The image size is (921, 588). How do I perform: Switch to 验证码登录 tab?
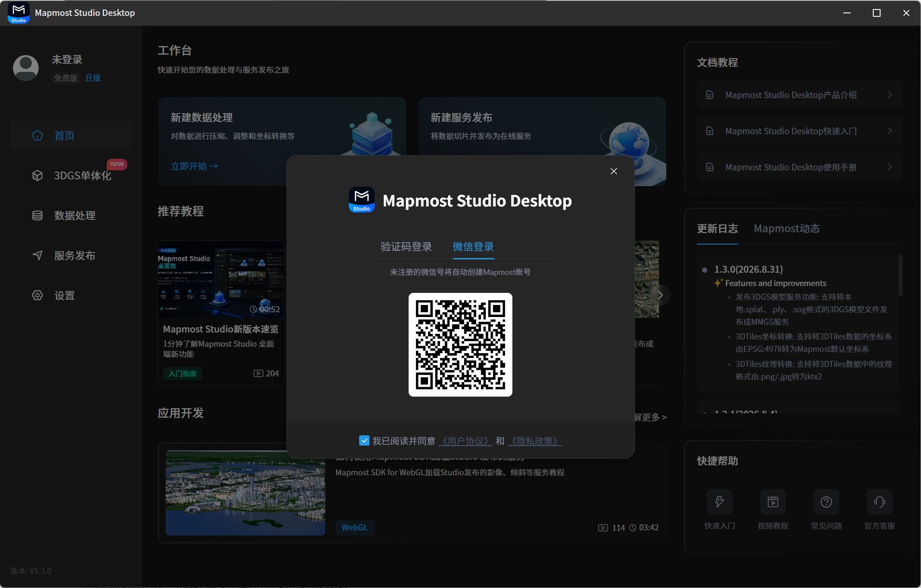pos(406,246)
